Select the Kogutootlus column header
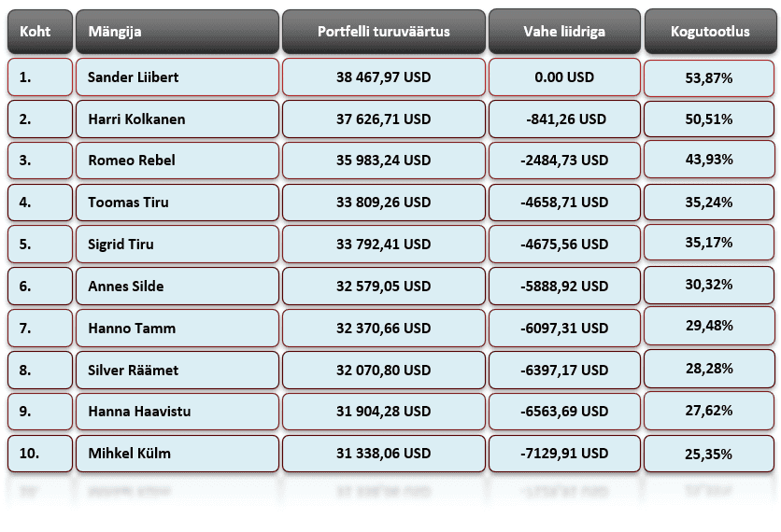 click(x=709, y=32)
